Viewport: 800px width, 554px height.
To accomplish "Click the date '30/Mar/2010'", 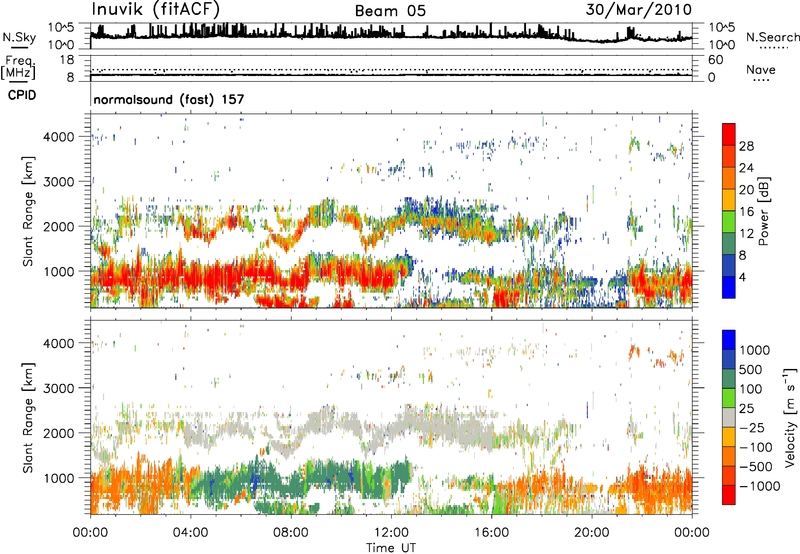I will (639, 10).
